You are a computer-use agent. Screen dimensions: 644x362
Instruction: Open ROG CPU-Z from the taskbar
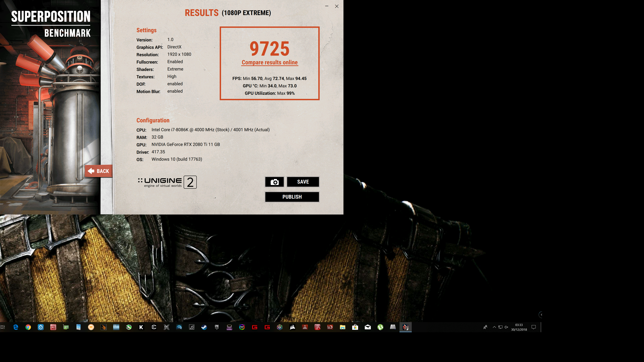point(53,327)
